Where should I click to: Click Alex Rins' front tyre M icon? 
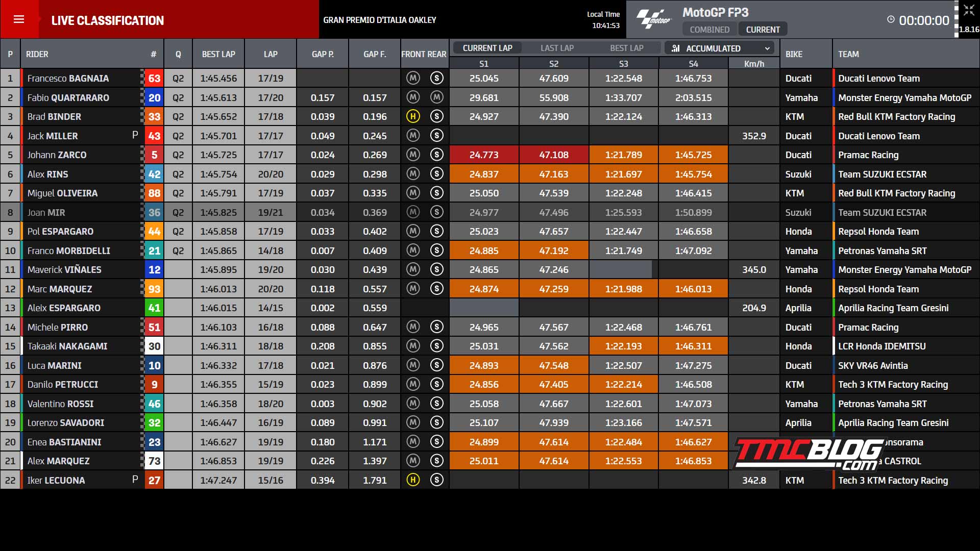point(413,174)
